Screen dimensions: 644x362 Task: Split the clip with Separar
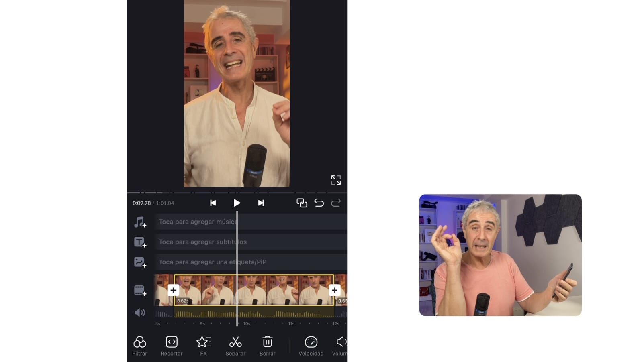235,346
